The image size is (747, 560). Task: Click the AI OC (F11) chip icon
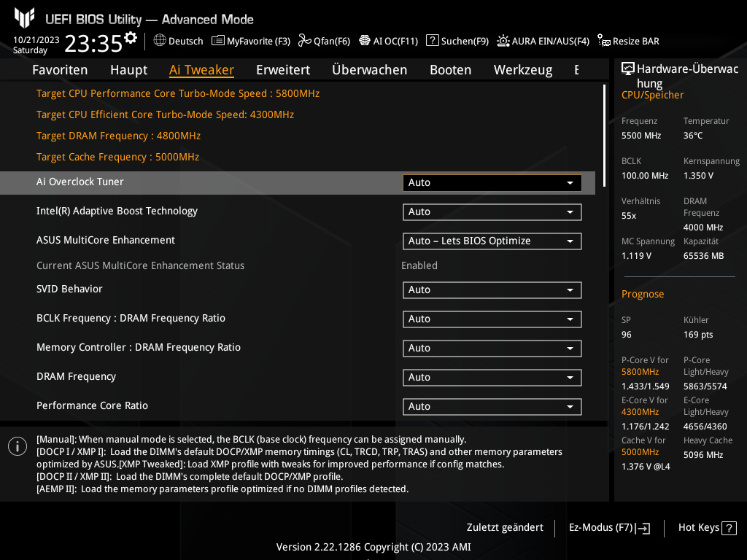point(365,41)
